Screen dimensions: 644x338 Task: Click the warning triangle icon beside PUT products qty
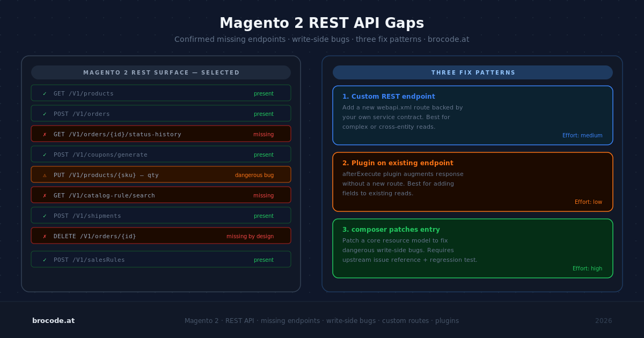click(x=45, y=175)
